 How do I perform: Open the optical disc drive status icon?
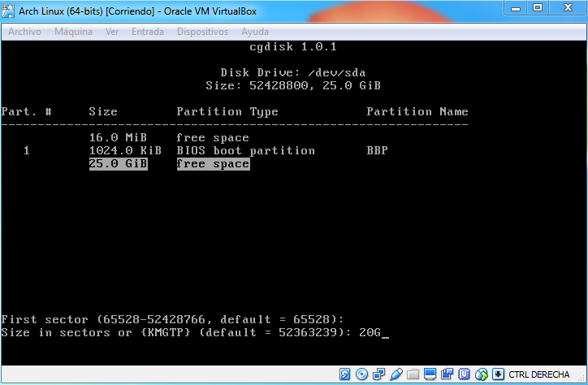click(362, 374)
